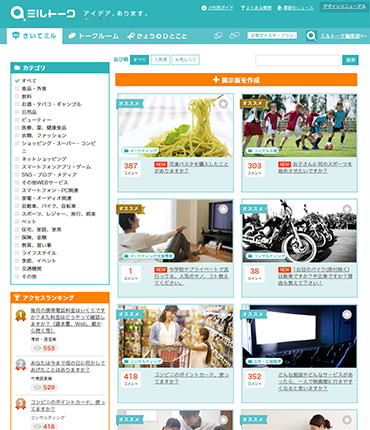Open the kids playing soccer thumbnail
The height and width of the screenshot is (430, 370).
tap(299, 125)
